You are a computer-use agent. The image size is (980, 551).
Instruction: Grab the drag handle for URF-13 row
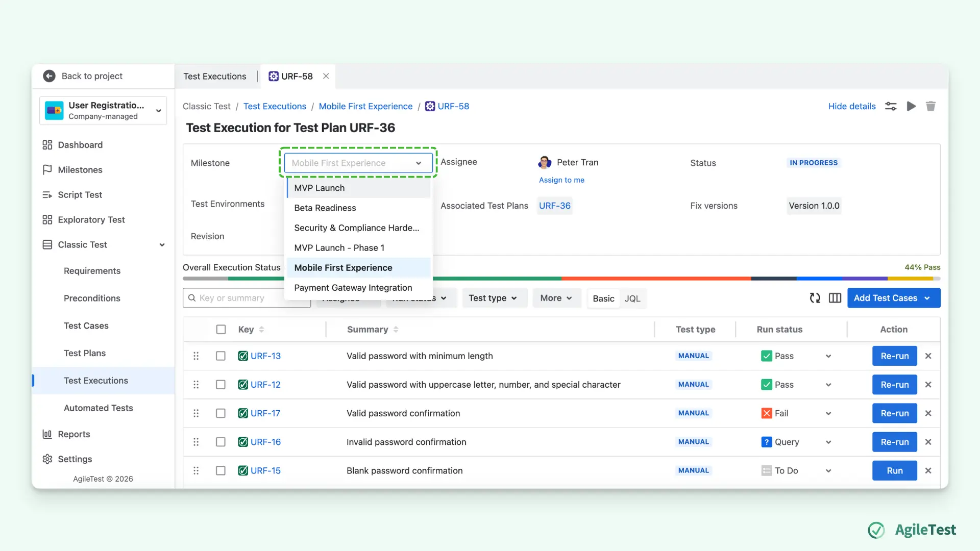coord(196,356)
